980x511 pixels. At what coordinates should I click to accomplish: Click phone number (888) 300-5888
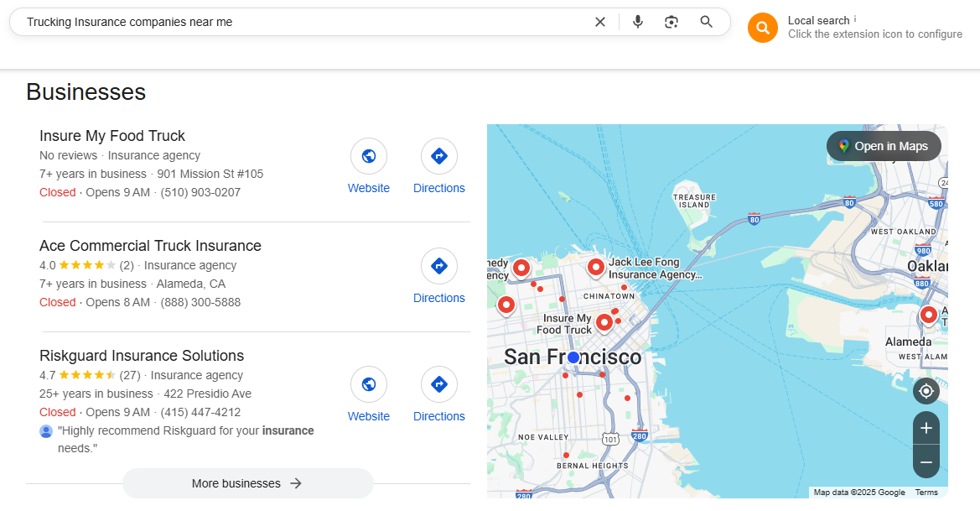[x=200, y=303]
